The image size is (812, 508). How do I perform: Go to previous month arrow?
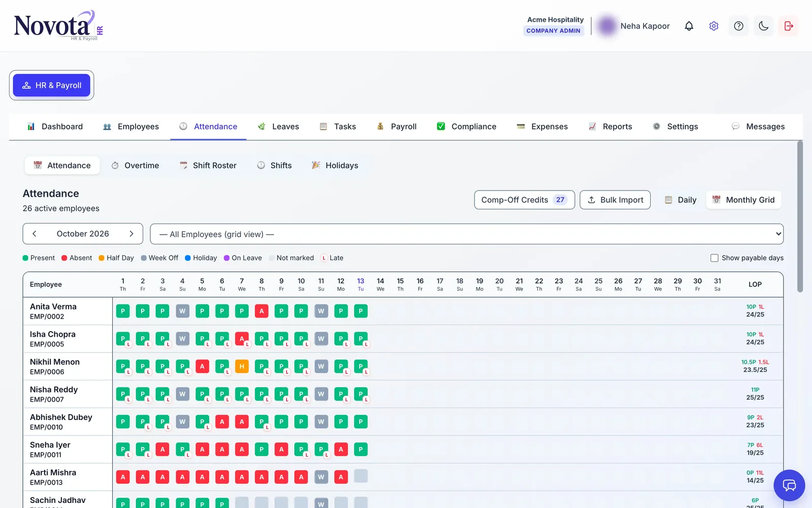click(x=35, y=234)
